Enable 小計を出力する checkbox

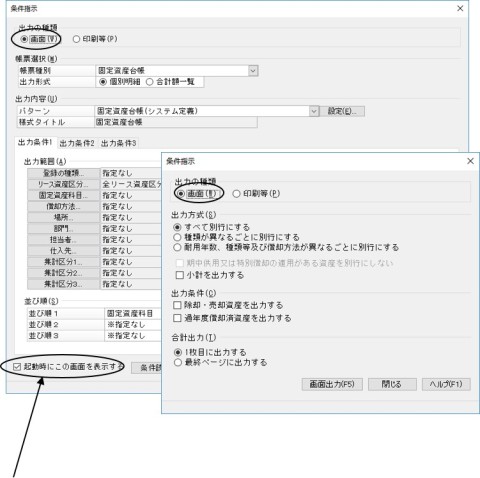pos(210,275)
